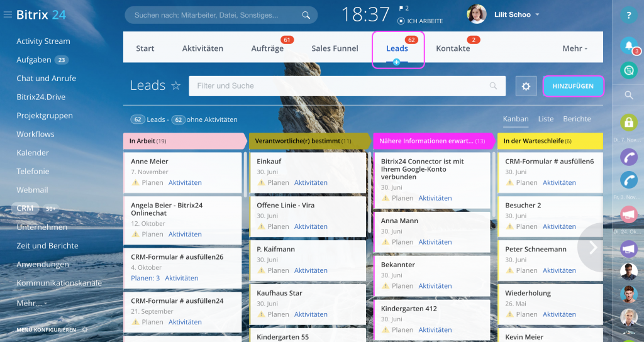644x342 pixels.
Task: Switch to Kanban view
Action: [516, 119]
